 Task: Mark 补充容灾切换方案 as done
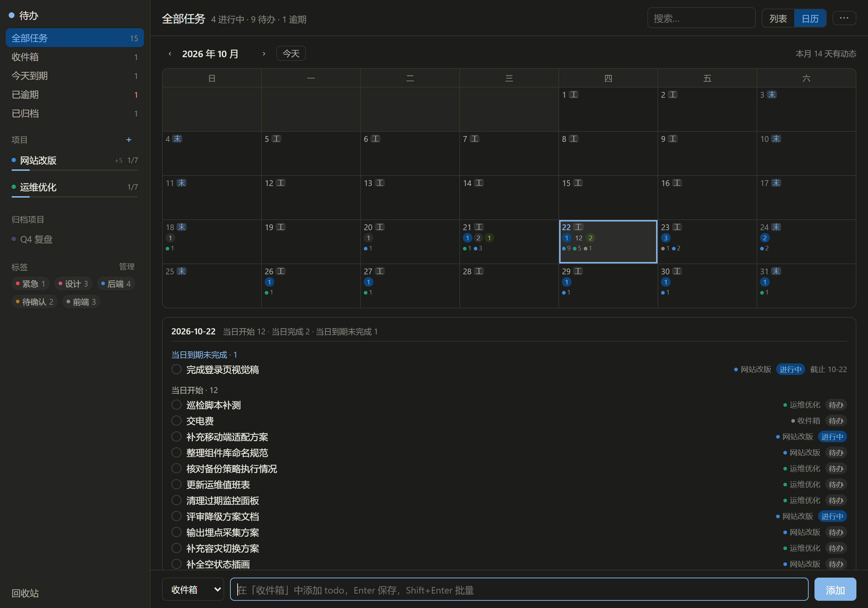(x=176, y=548)
